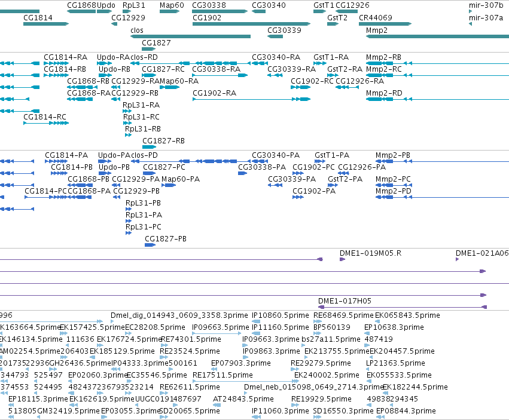Screen dimensions: 509x420
Task: Select the CG1827 gene label
Action: point(156,43)
